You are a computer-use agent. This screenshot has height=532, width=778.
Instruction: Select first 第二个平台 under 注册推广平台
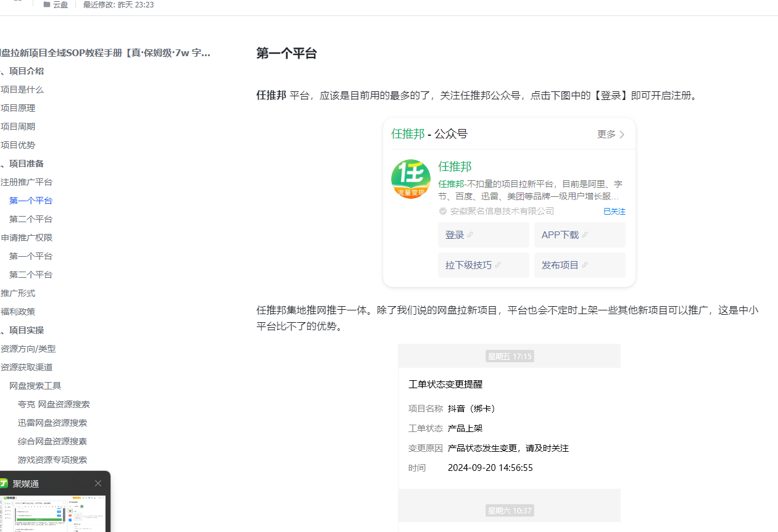pos(31,219)
